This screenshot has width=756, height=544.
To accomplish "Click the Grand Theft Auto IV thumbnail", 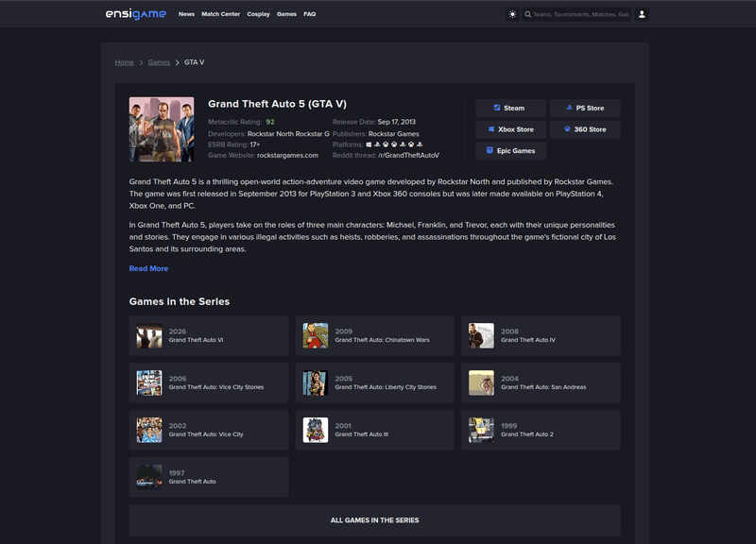I will click(481, 335).
